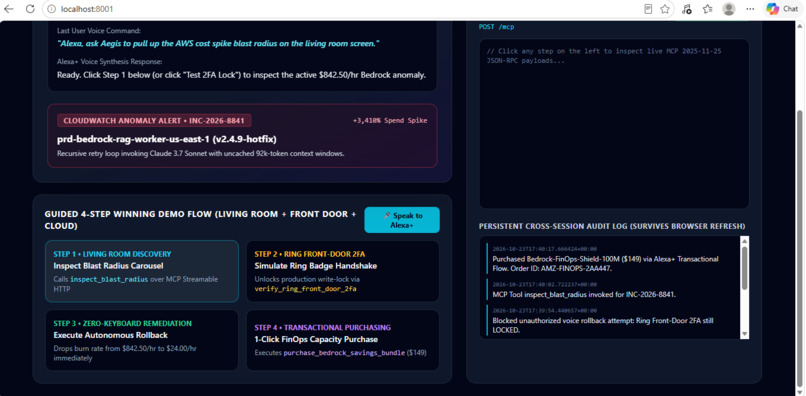Click the recursive retry loop description text
806x396 pixels.
(x=200, y=153)
